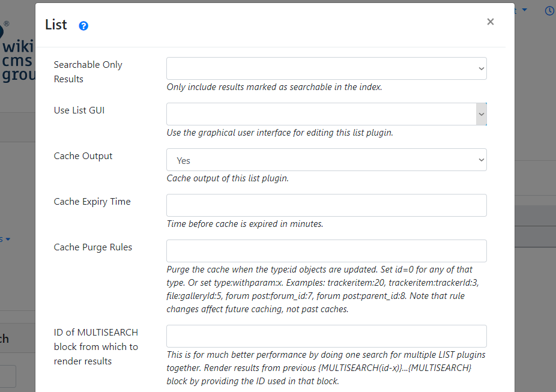Click the Cache Purge Rules label
Image resolution: width=556 pixels, height=392 pixels.
tap(93, 247)
